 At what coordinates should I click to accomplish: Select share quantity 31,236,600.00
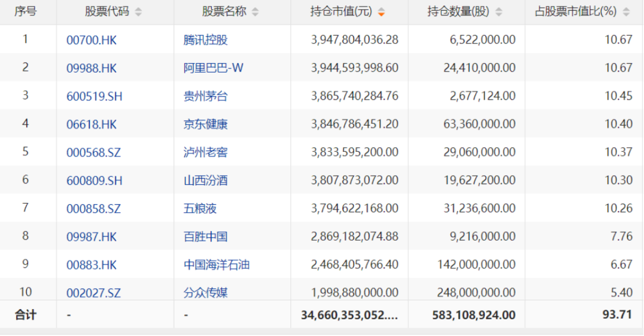pos(479,208)
